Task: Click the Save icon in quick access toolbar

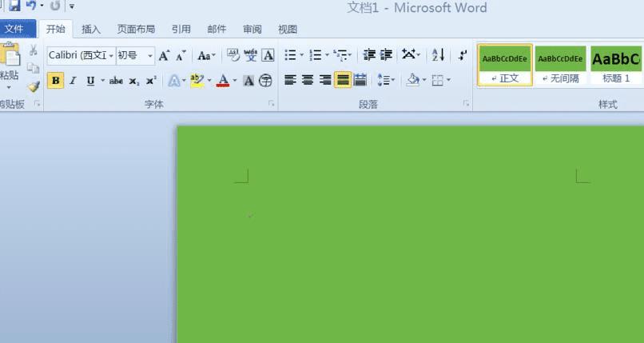Action: (14, 5)
